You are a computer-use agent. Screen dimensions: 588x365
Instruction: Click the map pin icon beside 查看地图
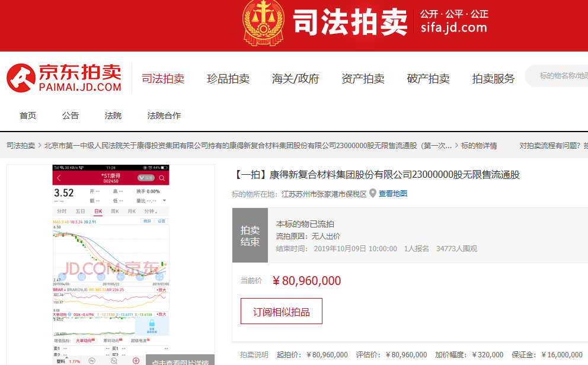click(x=373, y=193)
